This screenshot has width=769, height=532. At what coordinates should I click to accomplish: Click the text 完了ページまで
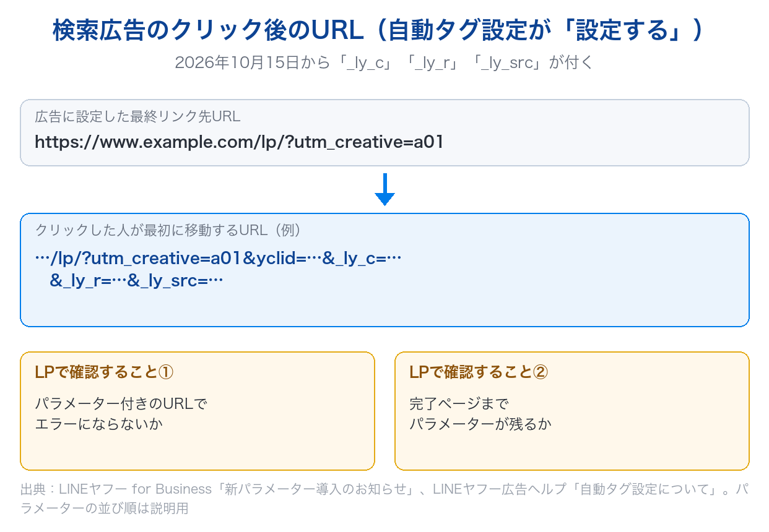pos(459,405)
